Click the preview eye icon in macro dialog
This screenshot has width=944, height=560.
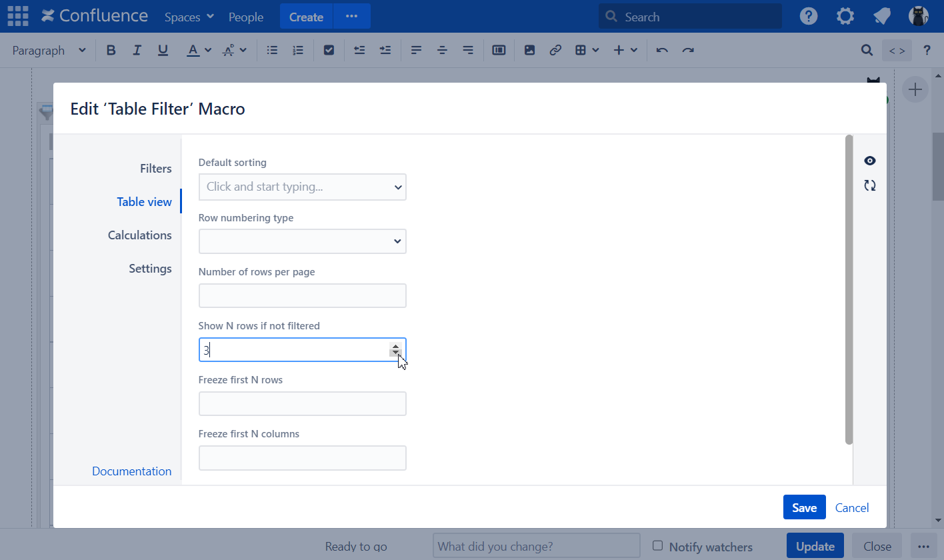point(869,161)
